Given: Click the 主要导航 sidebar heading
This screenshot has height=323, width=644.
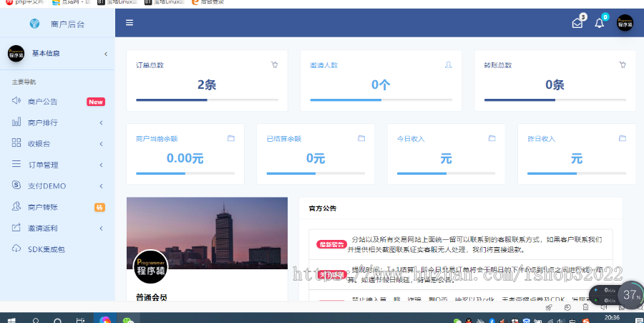Looking at the screenshot, I should 24,82.
